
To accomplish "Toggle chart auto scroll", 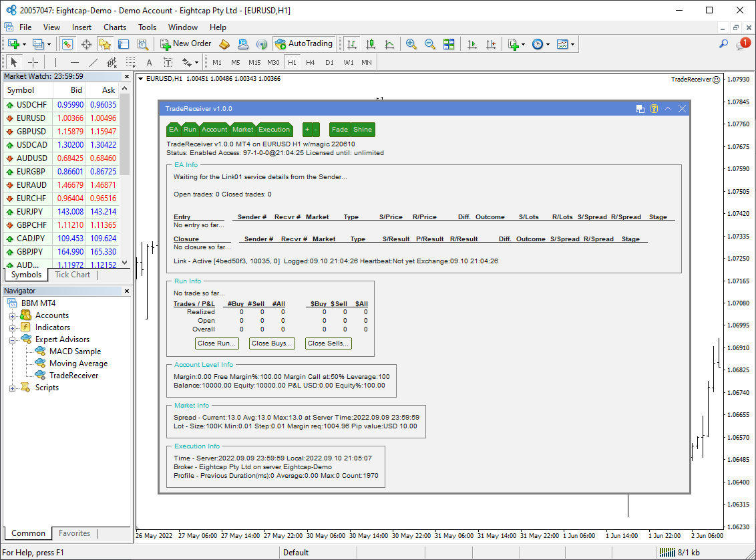I will (x=472, y=44).
